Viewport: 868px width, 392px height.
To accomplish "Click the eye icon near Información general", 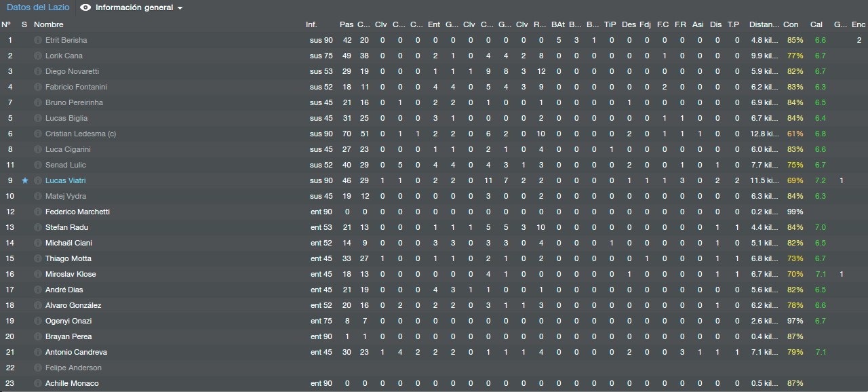I will [85, 8].
